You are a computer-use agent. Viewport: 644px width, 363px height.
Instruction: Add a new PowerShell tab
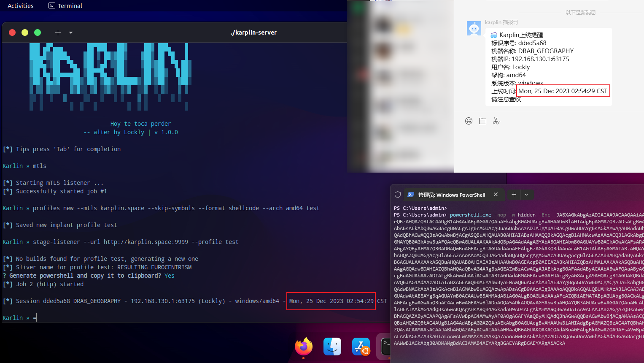tap(514, 195)
